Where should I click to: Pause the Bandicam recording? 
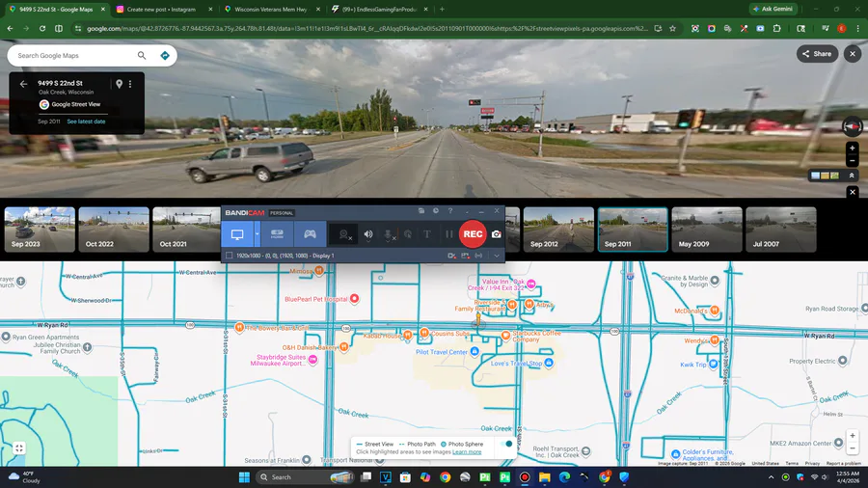448,234
